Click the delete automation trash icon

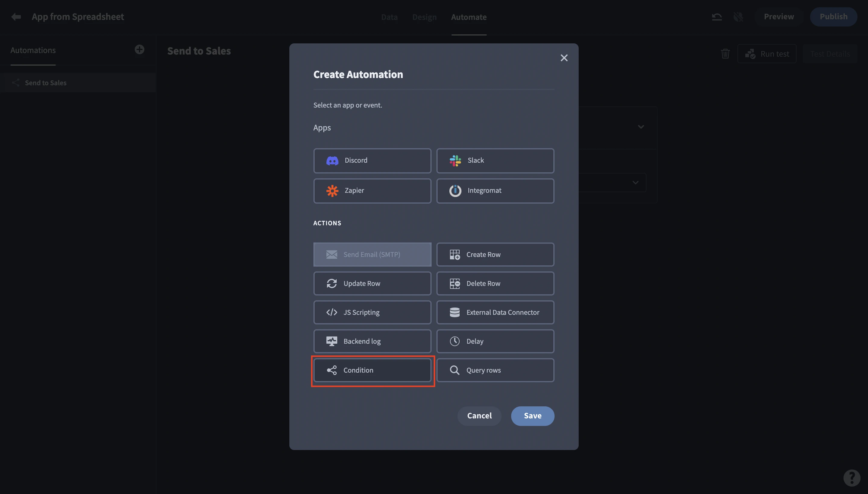click(725, 54)
